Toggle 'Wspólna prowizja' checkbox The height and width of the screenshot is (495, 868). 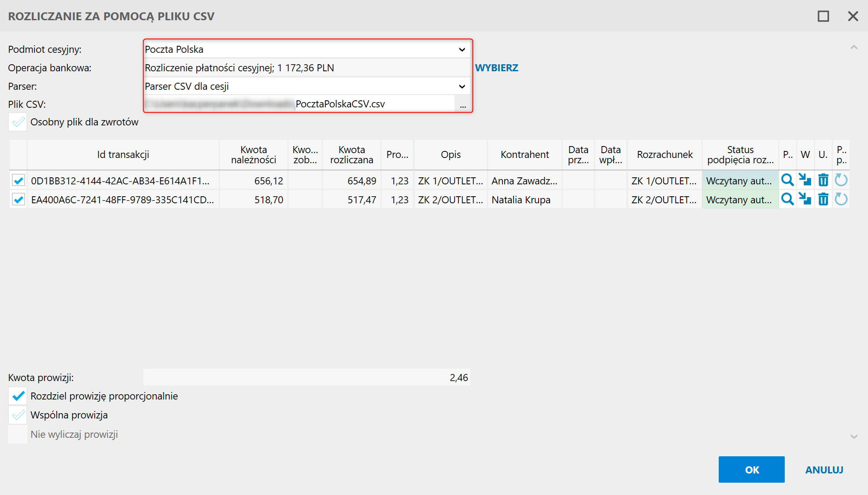(18, 415)
